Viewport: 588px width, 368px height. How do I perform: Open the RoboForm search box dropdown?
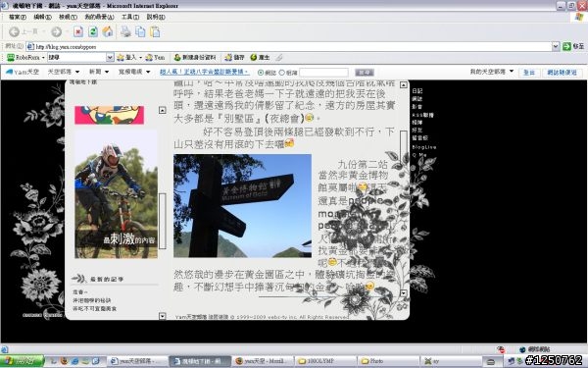point(110,58)
